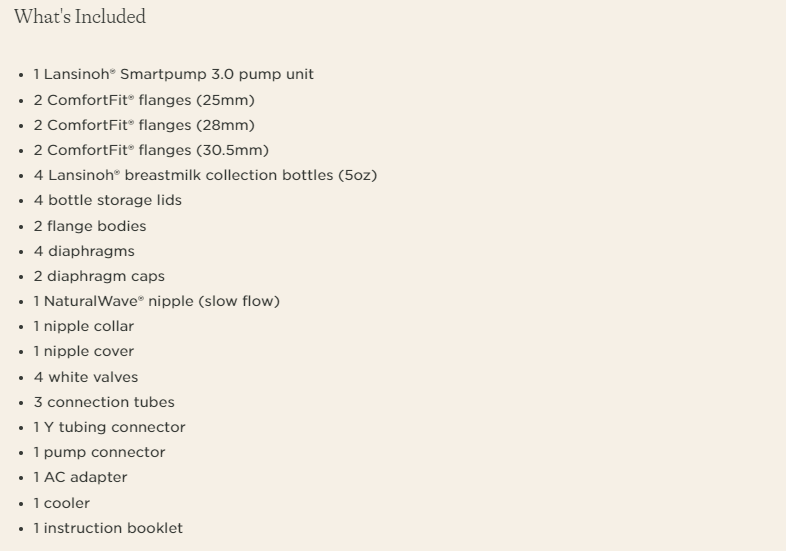Click the "What's Included" heading
Image resolution: width=786 pixels, height=551 pixels.
(80, 17)
